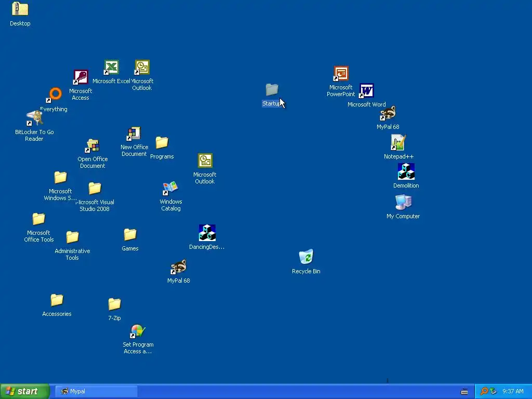Select the My Computer icon
Image resolution: width=532 pixels, height=399 pixels.
[403, 202]
